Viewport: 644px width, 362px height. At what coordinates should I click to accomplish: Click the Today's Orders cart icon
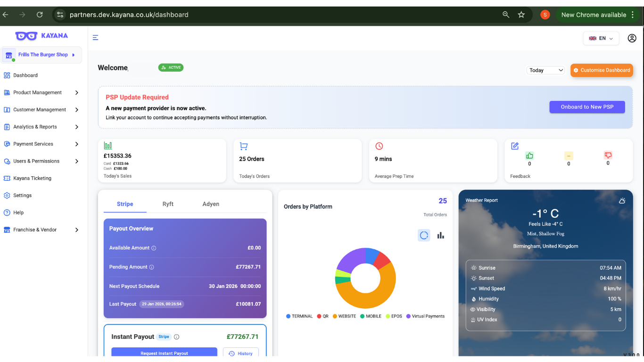point(243,146)
